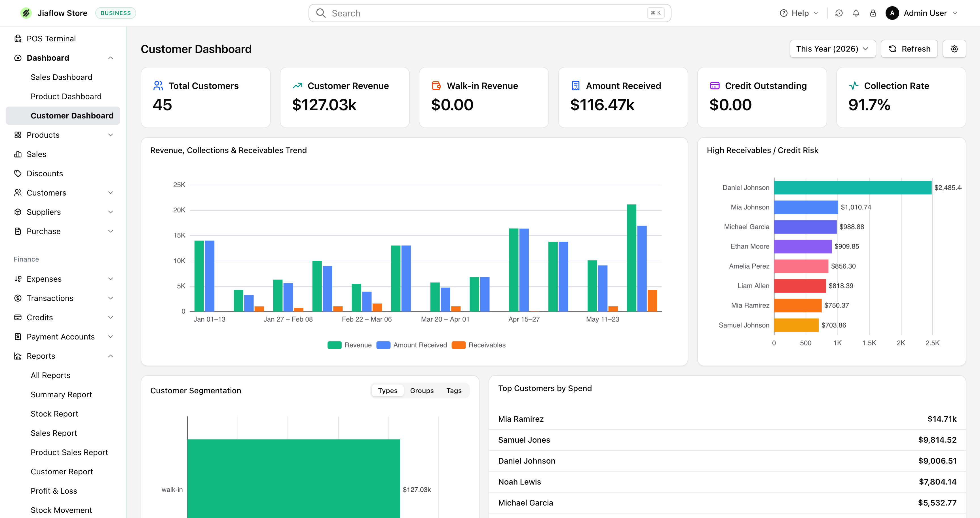Collapse the Reports sidebar section
Image resolution: width=980 pixels, height=518 pixels.
[110, 356]
